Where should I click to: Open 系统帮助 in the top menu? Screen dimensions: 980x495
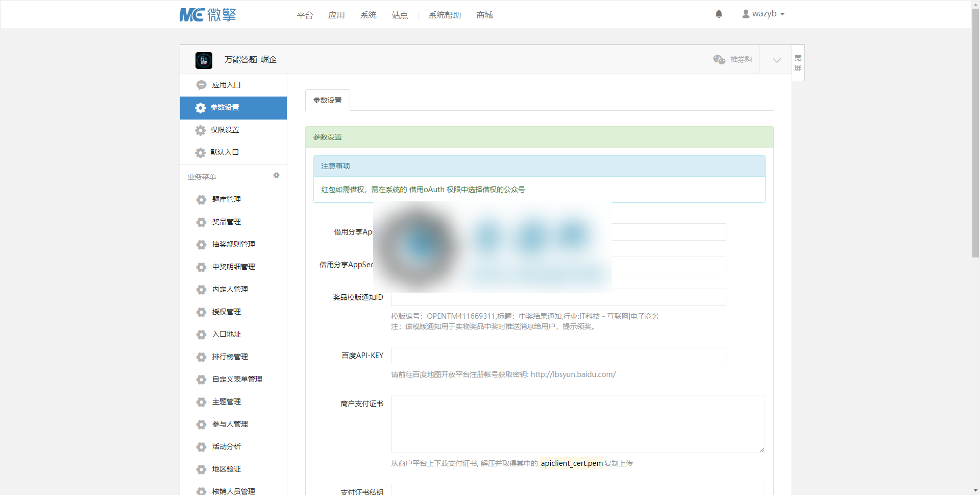[x=445, y=15]
